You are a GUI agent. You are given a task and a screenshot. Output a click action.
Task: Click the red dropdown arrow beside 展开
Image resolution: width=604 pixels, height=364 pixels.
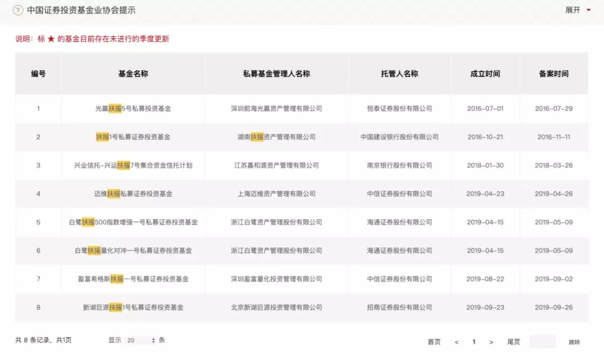click(x=588, y=10)
